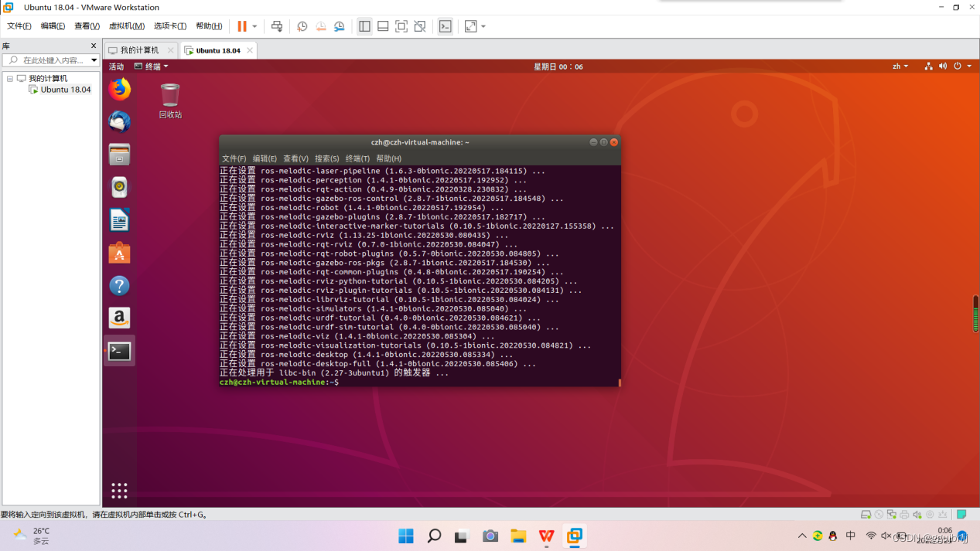Revert to the previous snapshot
Screen dimensions: 980x551
pyautogui.click(x=321, y=26)
